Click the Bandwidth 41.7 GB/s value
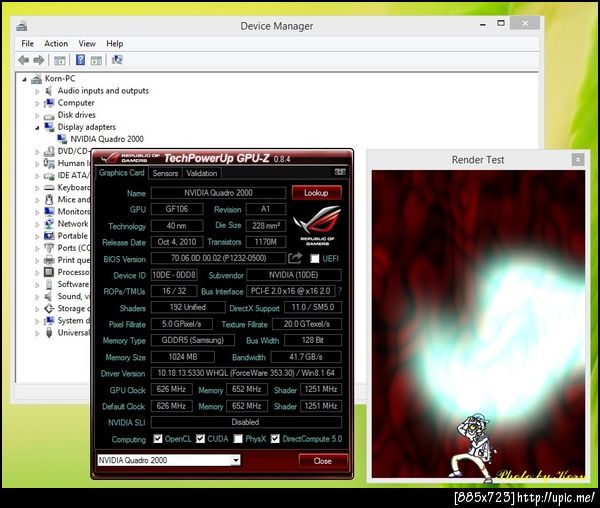 click(306, 357)
